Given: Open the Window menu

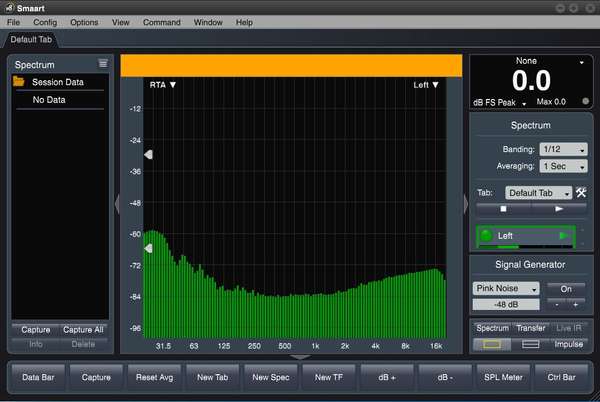Looking at the screenshot, I should coord(208,22).
